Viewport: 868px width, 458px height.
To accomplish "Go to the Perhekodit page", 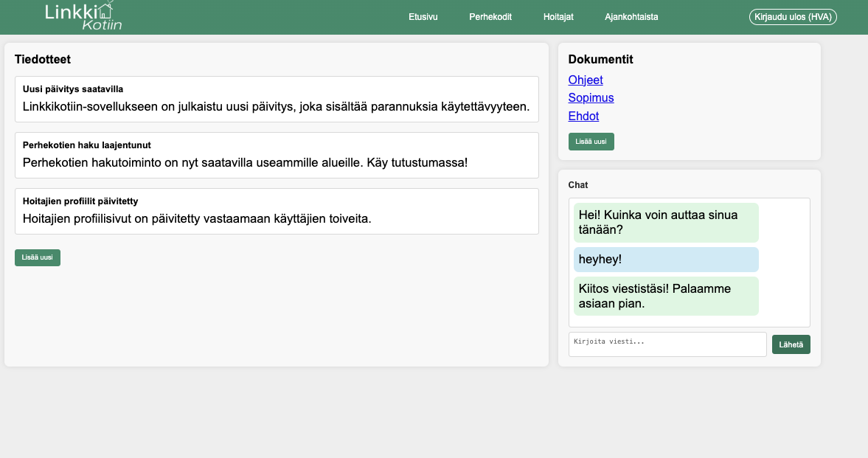I will point(490,17).
